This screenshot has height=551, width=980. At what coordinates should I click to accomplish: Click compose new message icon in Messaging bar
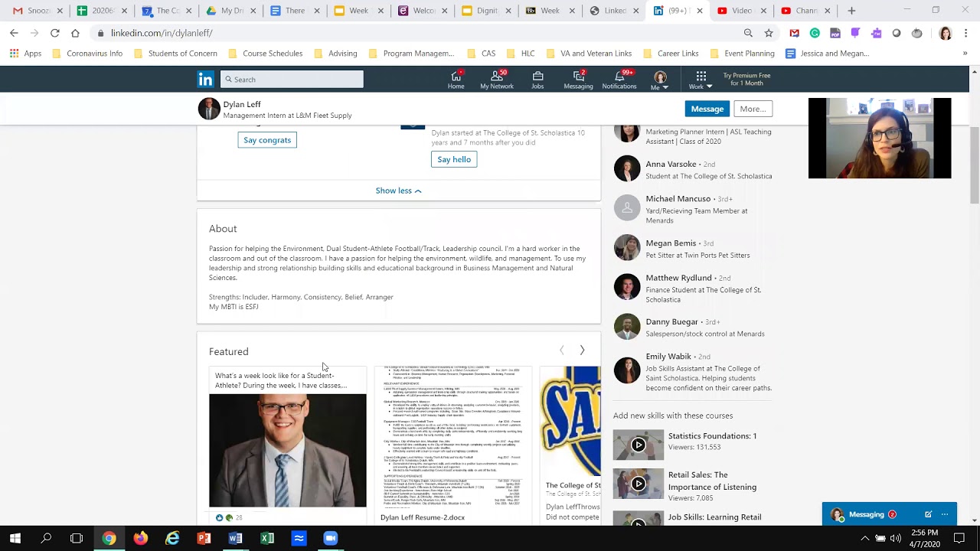click(928, 514)
